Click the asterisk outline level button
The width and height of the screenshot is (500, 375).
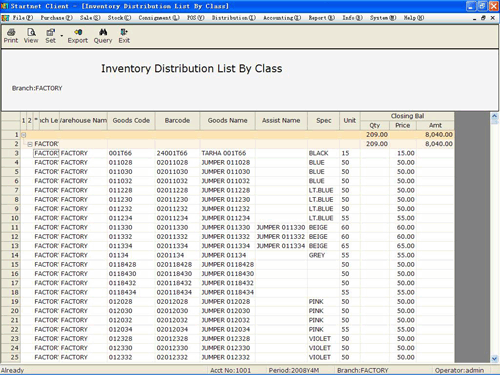pyautogui.click(x=36, y=121)
